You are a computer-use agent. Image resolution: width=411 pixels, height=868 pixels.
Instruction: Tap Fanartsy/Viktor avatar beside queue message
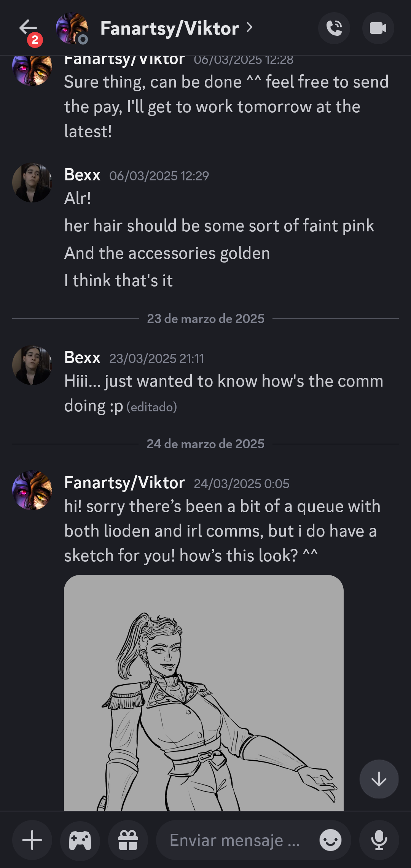[x=32, y=490]
